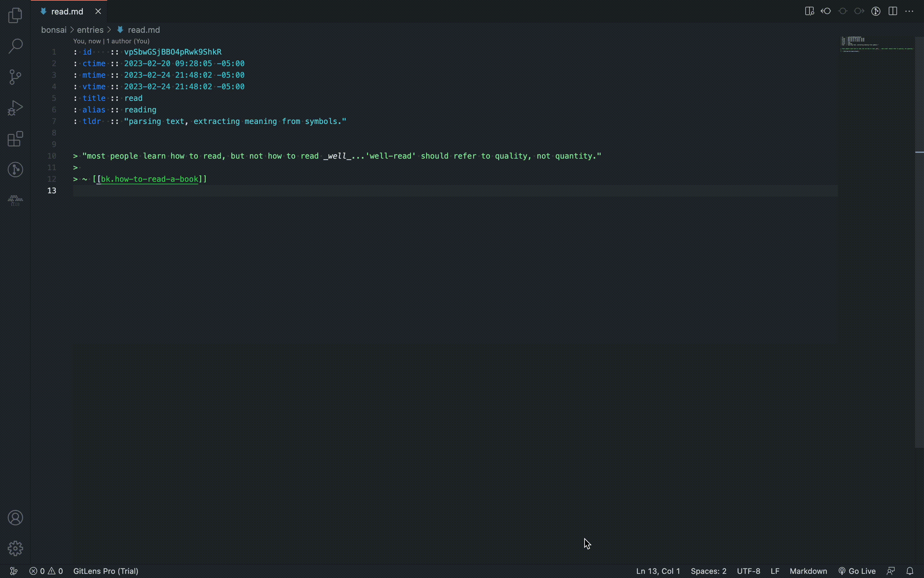The width and height of the screenshot is (924, 578).
Task: Click the remote window status bar icon
Action: click(13, 571)
